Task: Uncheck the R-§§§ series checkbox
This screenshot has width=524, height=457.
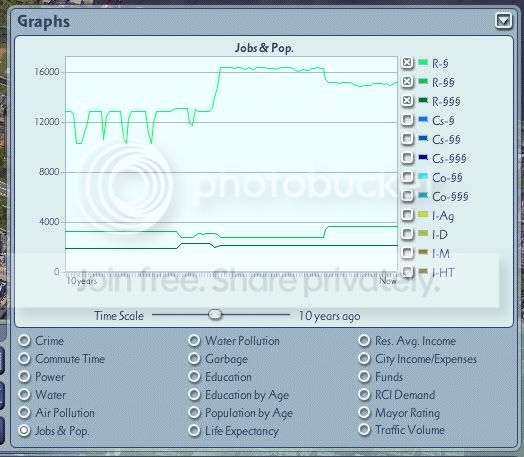Action: [407, 101]
